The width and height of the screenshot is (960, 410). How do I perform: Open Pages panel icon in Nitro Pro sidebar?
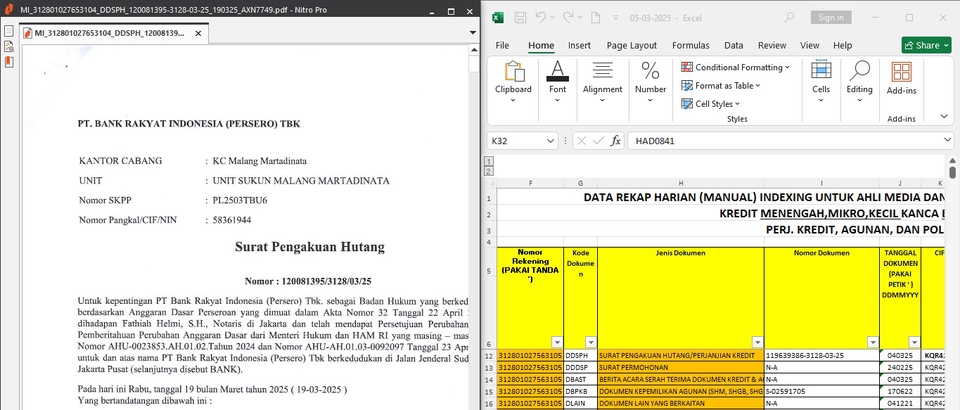click(9, 31)
